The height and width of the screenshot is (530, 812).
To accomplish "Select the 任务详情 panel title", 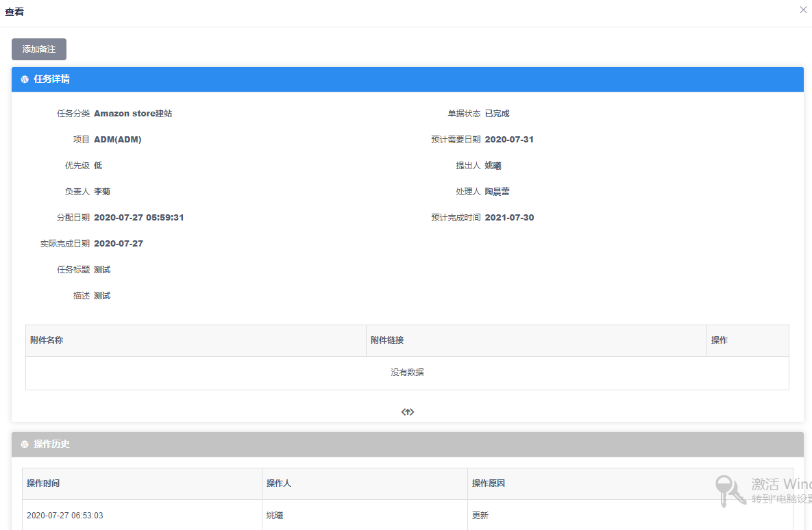I will pos(52,79).
